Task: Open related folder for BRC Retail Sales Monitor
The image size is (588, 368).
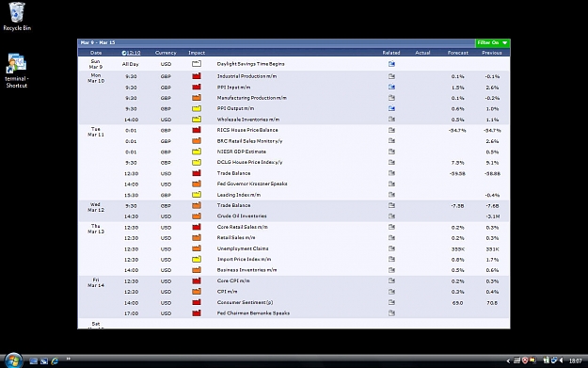Action: [391, 140]
